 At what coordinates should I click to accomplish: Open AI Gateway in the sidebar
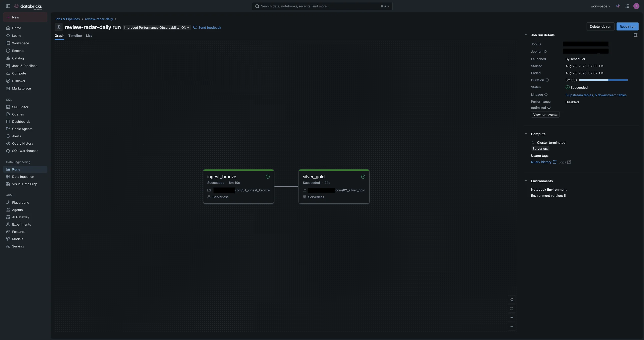25,217
